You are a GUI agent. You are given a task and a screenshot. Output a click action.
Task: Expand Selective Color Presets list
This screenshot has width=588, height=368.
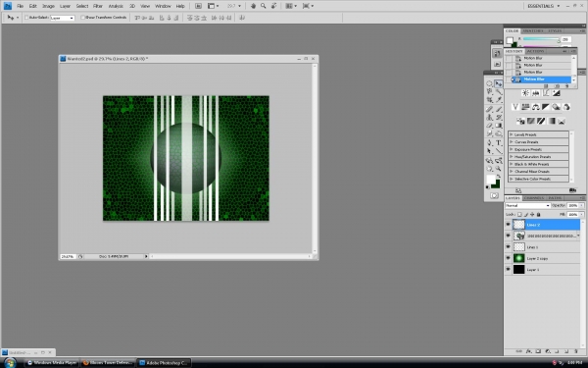click(512, 179)
